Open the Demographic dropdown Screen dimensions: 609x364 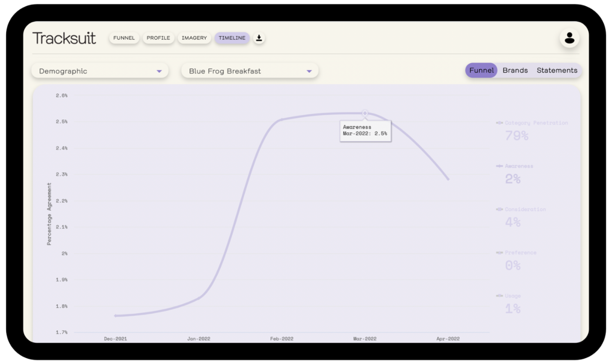coord(100,71)
